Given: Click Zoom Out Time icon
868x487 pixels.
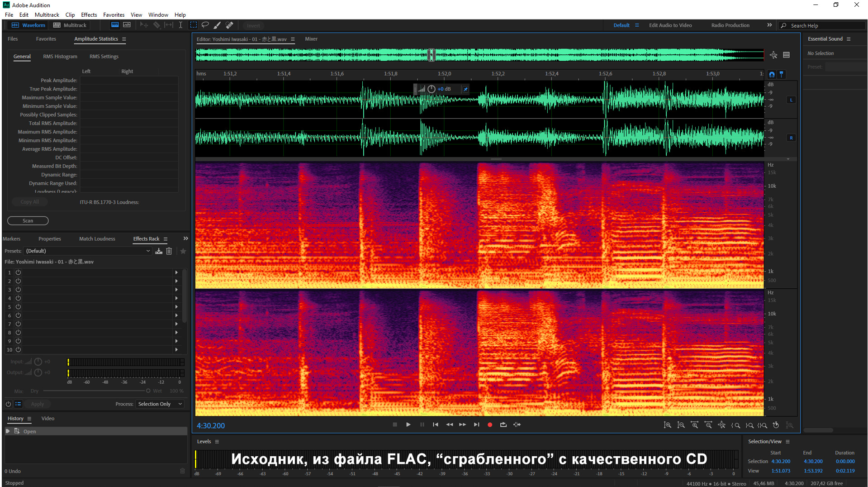Looking at the screenshot, I should [708, 425].
